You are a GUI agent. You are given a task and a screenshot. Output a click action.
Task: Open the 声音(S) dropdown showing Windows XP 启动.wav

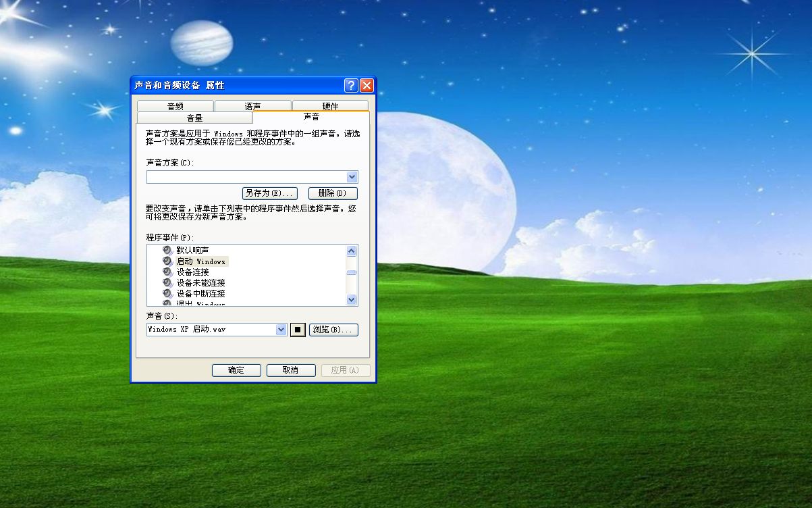pyautogui.click(x=279, y=329)
